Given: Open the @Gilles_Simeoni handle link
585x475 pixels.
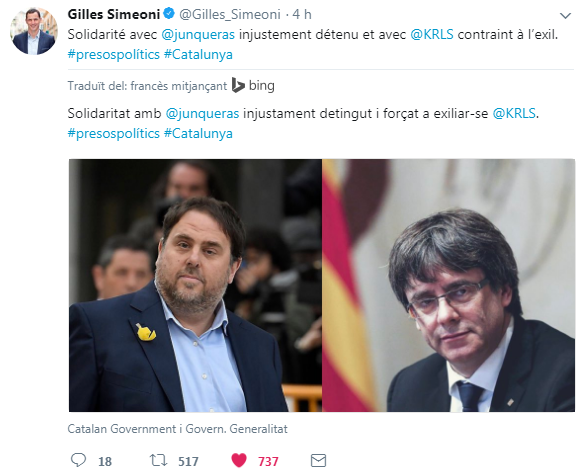Looking at the screenshot, I should point(229,15).
